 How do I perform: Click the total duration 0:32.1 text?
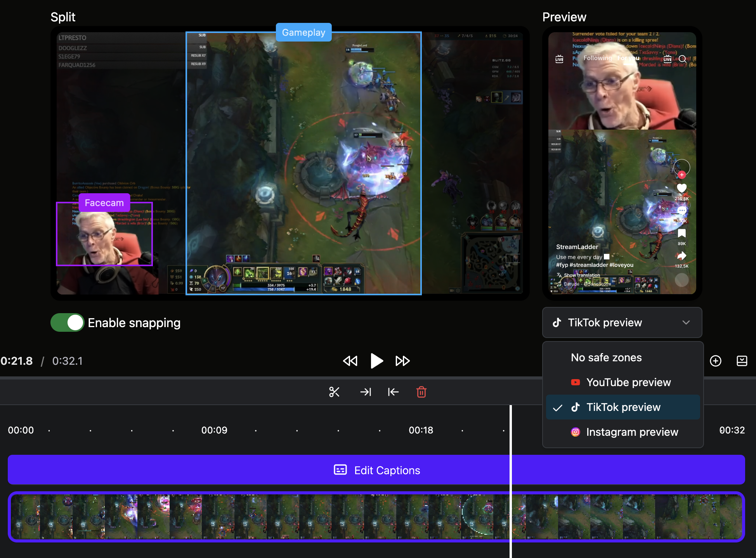pyautogui.click(x=68, y=361)
